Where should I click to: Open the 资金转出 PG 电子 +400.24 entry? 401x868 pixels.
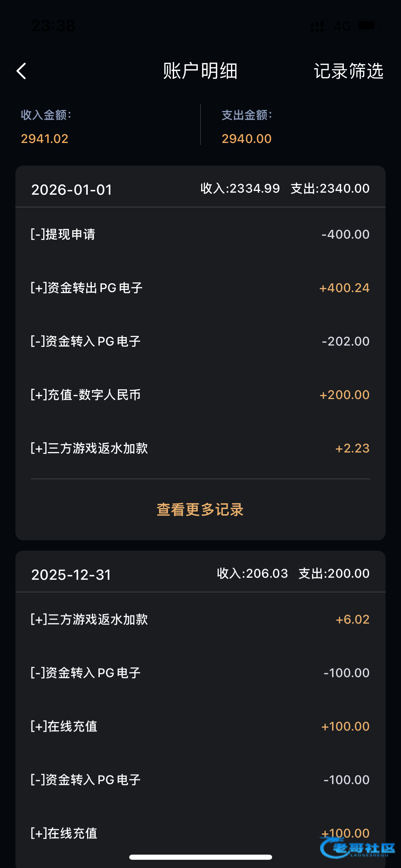(200, 288)
